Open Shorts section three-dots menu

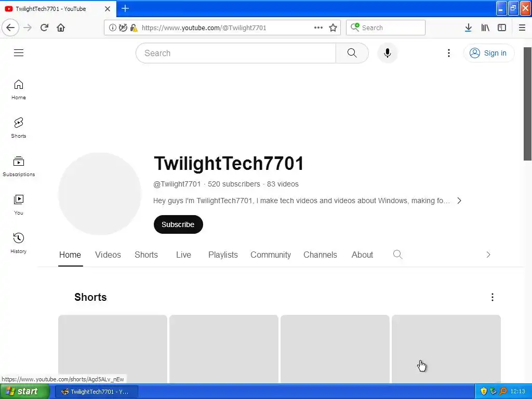coord(493,297)
